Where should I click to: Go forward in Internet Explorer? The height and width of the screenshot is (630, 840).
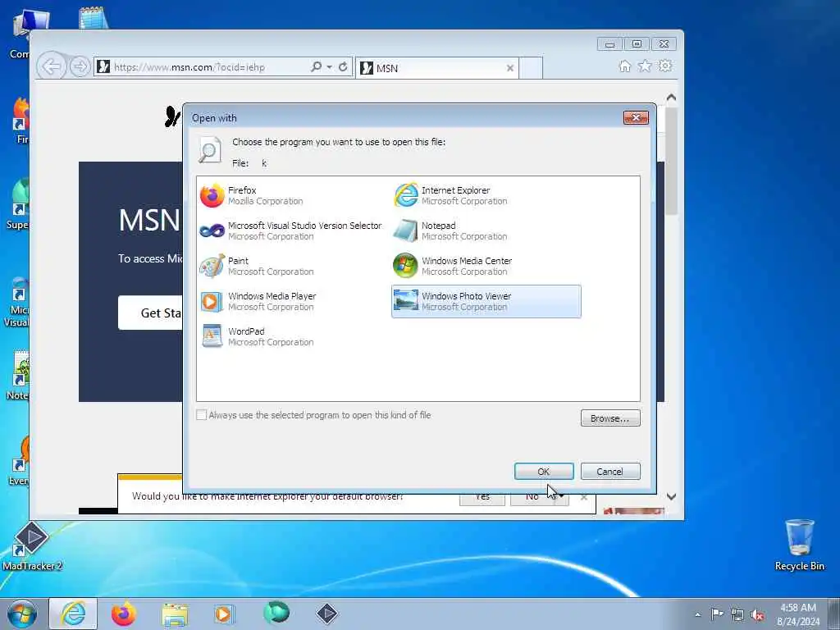click(x=80, y=67)
